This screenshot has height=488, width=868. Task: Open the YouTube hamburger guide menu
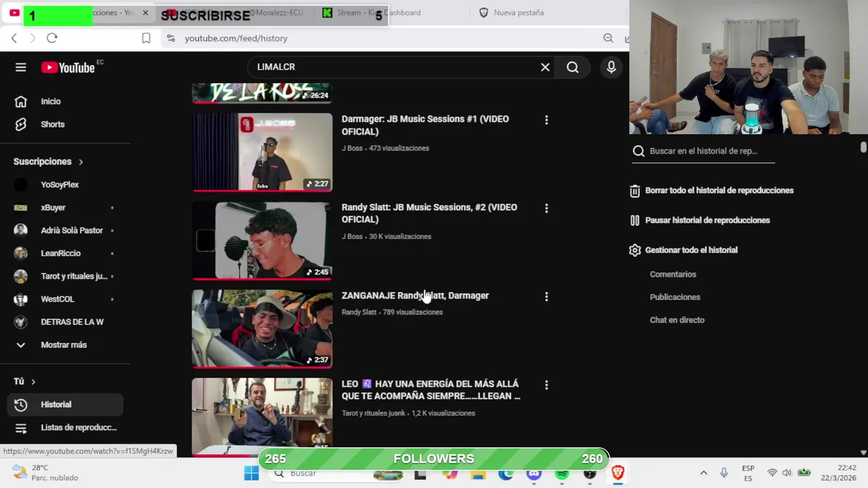21,67
